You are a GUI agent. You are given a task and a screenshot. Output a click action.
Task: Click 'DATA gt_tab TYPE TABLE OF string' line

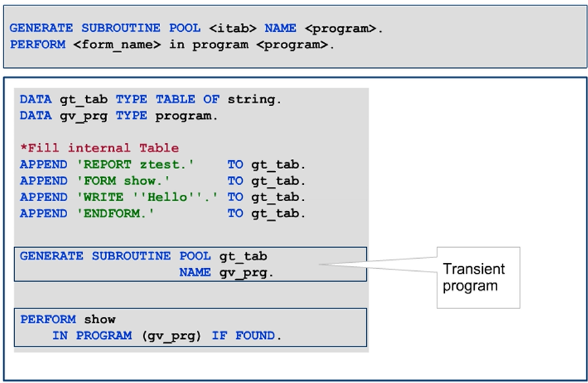tap(150, 99)
